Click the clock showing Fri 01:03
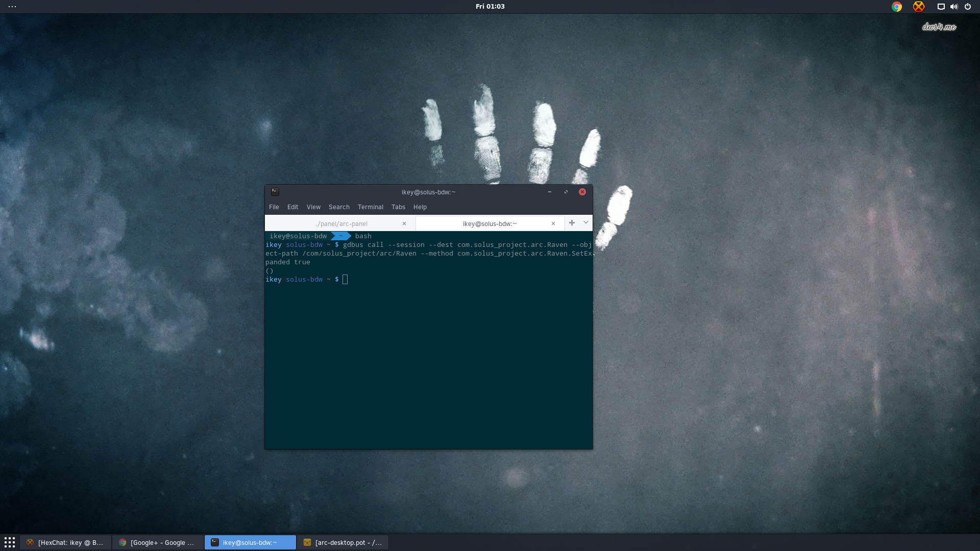 [x=490, y=7]
